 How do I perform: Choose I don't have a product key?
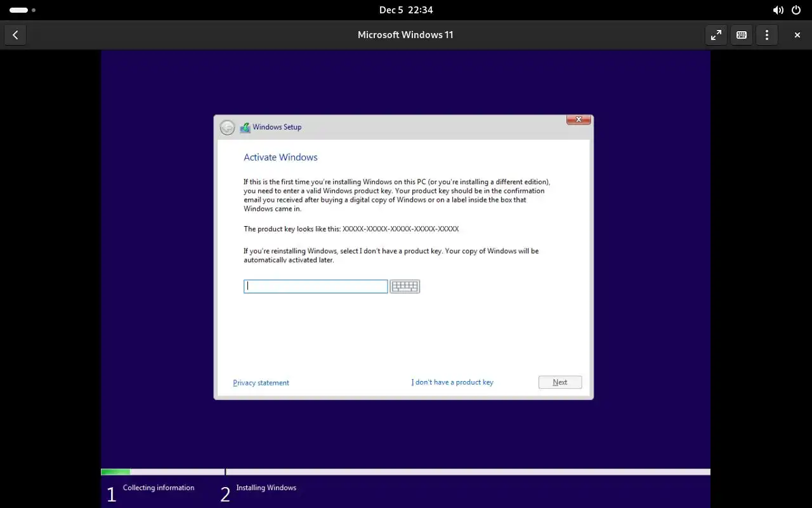[452, 382]
